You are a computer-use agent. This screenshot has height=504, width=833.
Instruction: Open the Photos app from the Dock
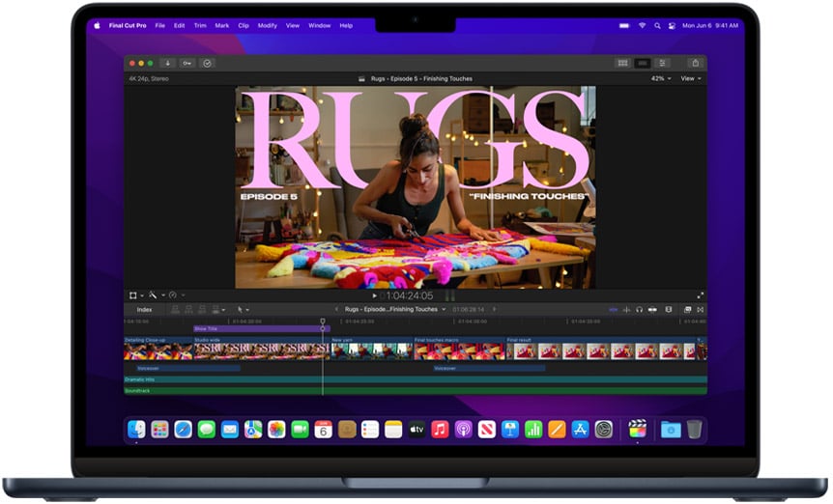pos(276,430)
